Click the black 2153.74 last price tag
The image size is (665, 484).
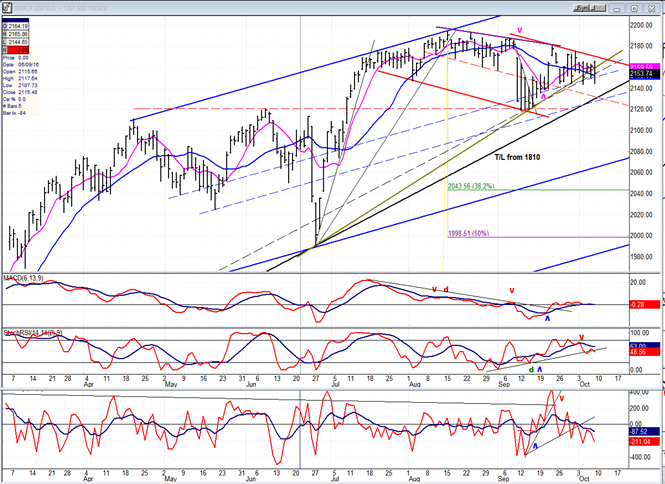pos(645,74)
